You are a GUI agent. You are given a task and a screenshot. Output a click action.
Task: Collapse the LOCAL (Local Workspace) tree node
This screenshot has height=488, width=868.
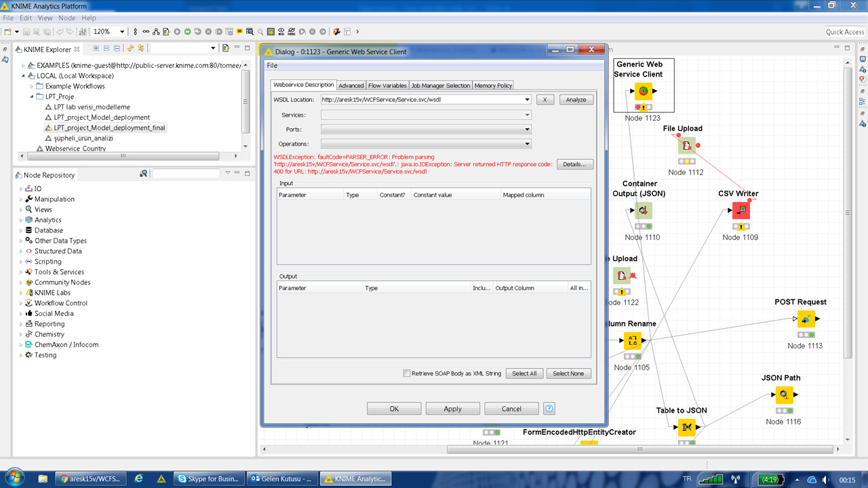(23, 76)
